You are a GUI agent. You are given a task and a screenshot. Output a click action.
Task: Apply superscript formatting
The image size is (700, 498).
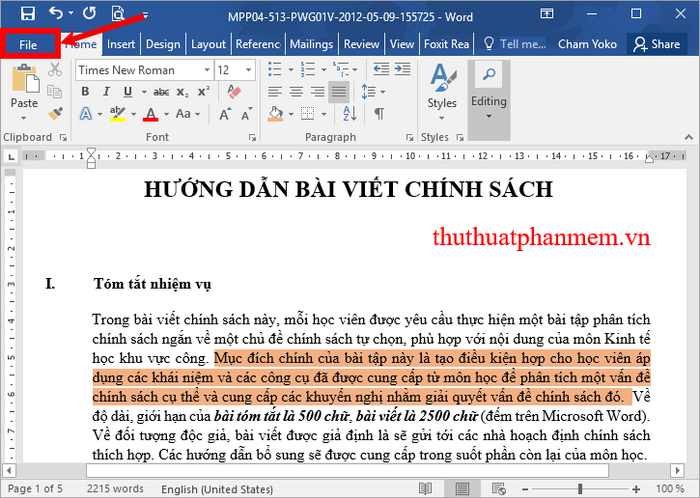(x=204, y=91)
